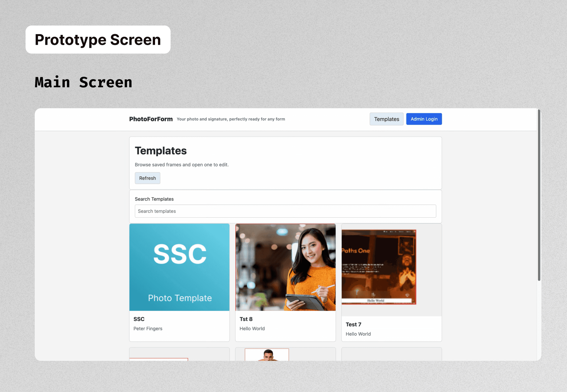Click the tagline next to PhotoForForm
567x392 pixels.
point(231,119)
